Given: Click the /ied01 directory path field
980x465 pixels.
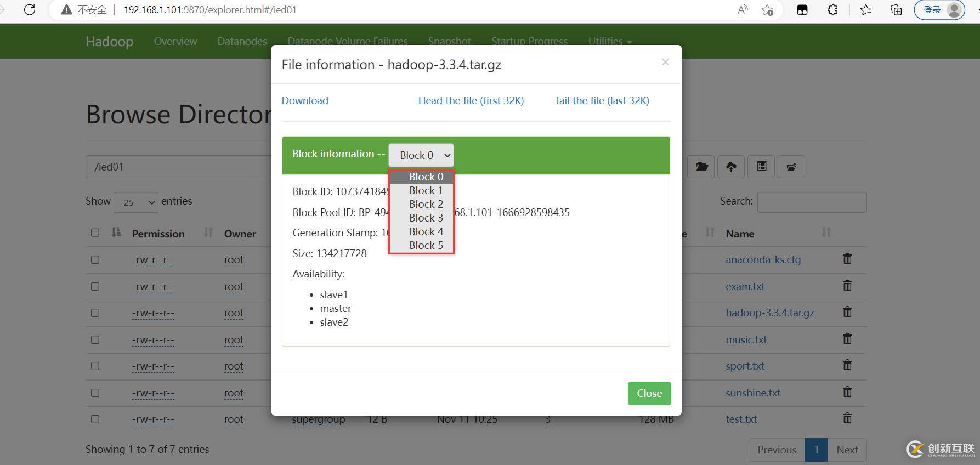Looking at the screenshot, I should [179, 167].
